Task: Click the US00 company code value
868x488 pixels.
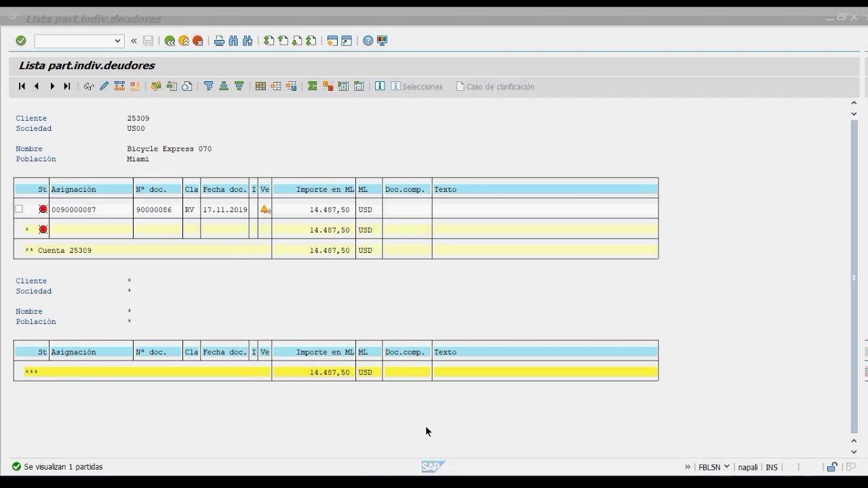Action: (x=136, y=128)
